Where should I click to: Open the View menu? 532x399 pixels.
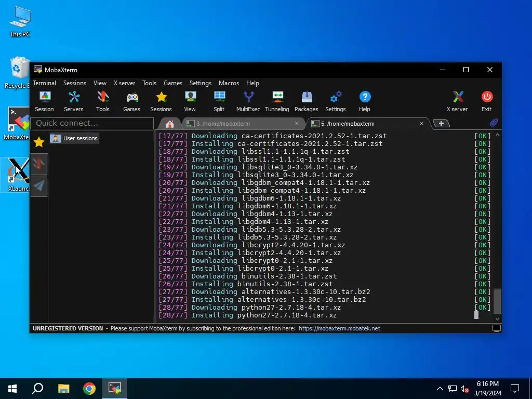click(100, 83)
